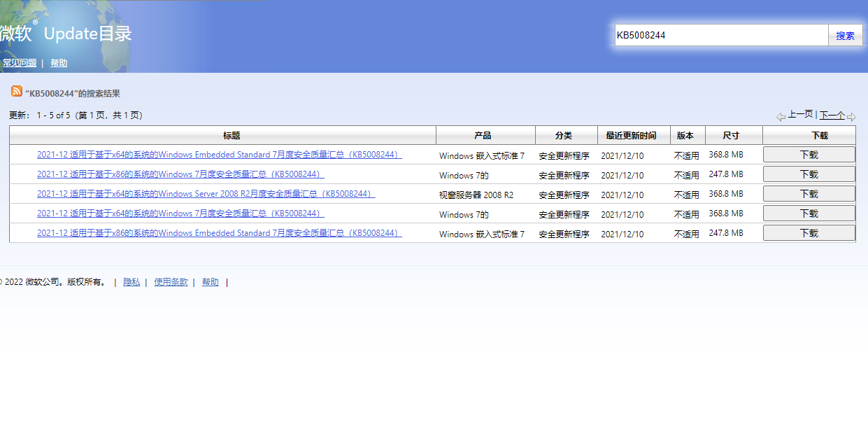This screenshot has width=868, height=427.
Task: Focus the KB5008244 search input field
Action: click(x=722, y=36)
